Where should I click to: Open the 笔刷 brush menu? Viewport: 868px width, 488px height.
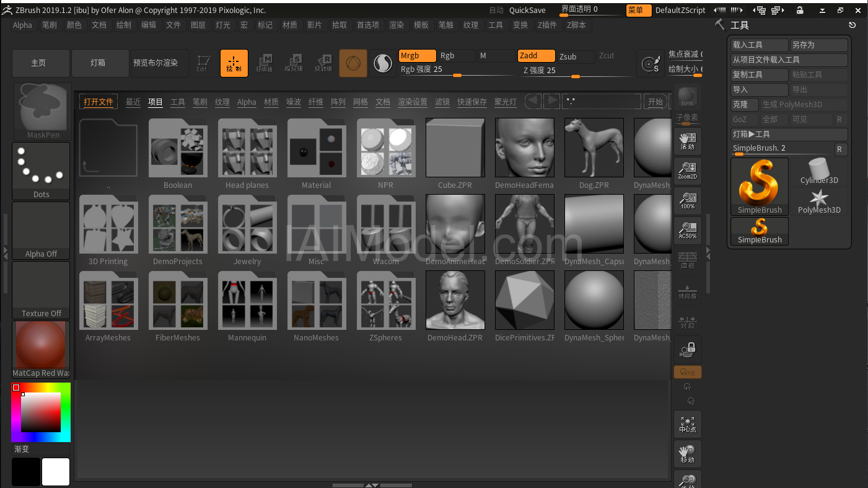pos(50,25)
